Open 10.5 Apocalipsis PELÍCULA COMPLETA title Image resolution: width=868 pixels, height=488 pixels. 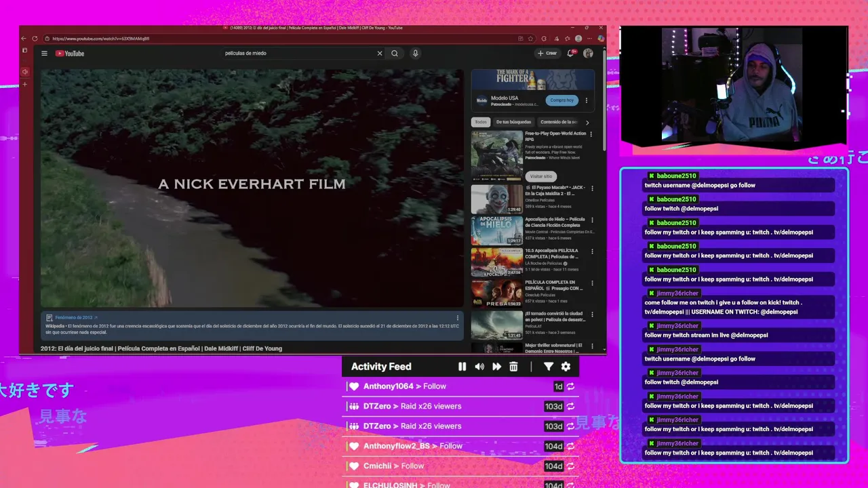(x=552, y=253)
